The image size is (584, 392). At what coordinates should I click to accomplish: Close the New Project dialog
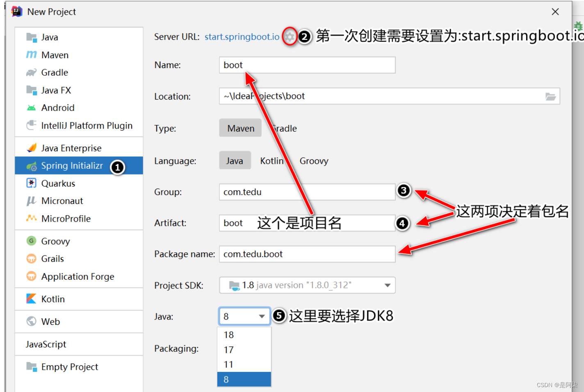[555, 11]
